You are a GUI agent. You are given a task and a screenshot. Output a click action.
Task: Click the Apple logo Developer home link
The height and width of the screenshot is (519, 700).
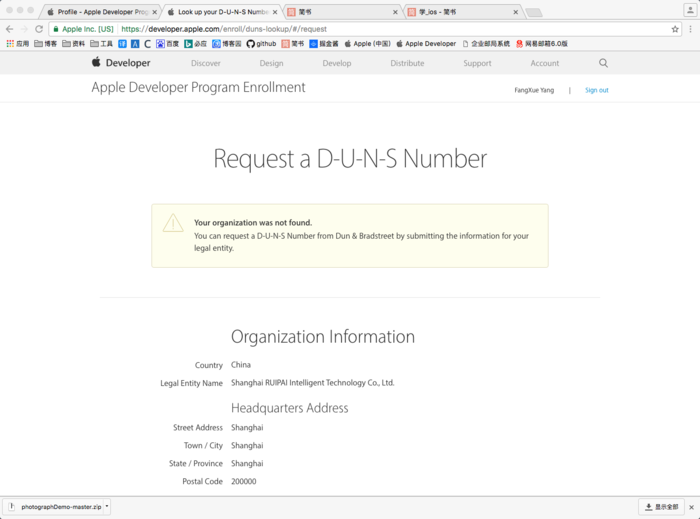[x=121, y=63]
